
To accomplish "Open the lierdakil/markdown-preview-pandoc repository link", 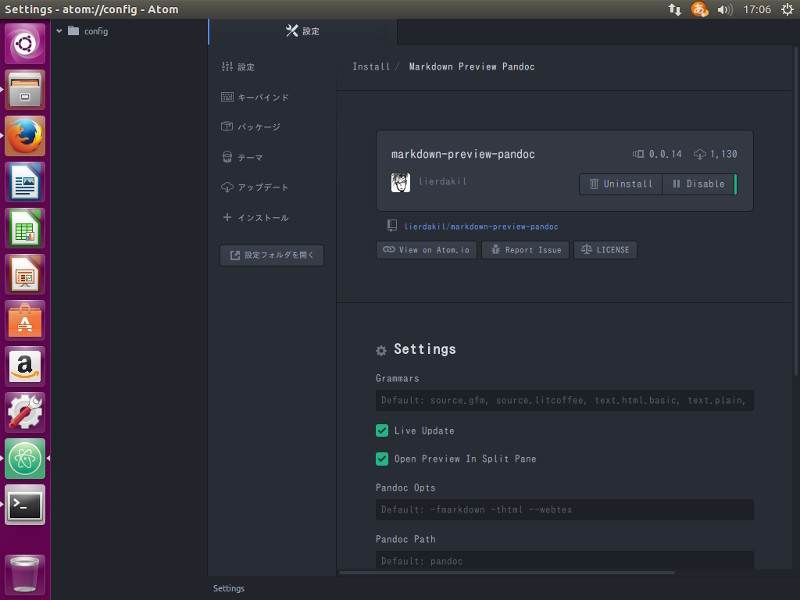I will click(x=481, y=227).
